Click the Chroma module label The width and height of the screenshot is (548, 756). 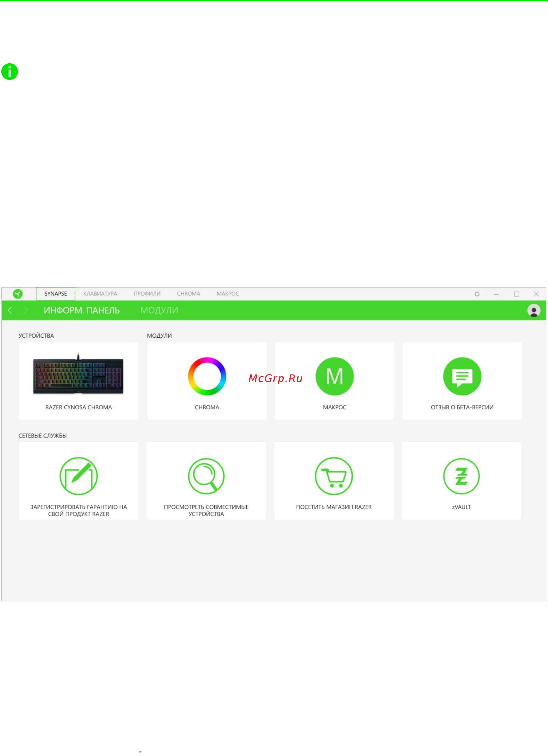point(207,407)
